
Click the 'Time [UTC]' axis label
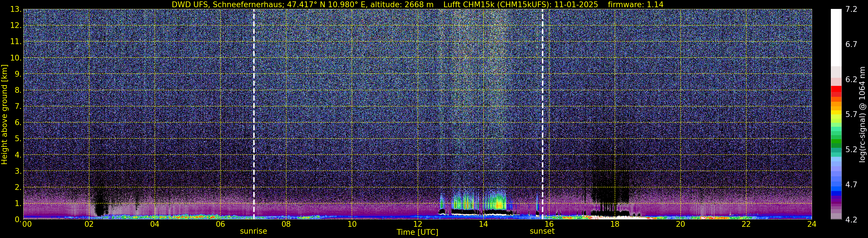click(x=417, y=232)
